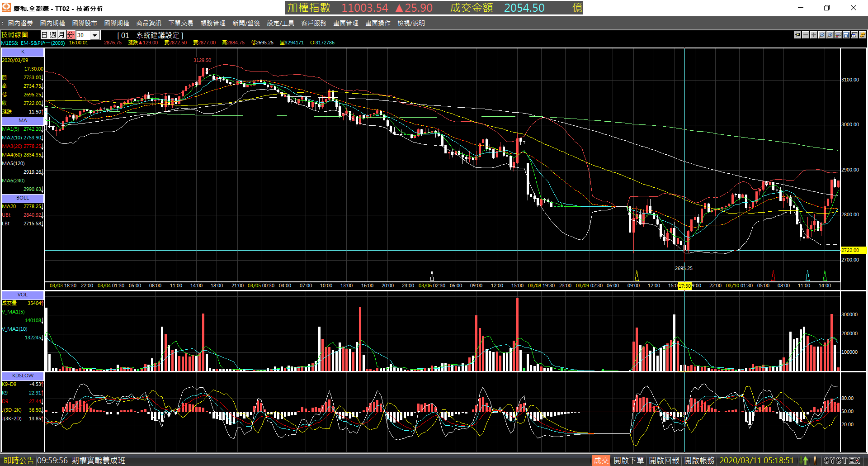Open the 國際股市 menu
The image size is (868, 466).
pos(85,23)
